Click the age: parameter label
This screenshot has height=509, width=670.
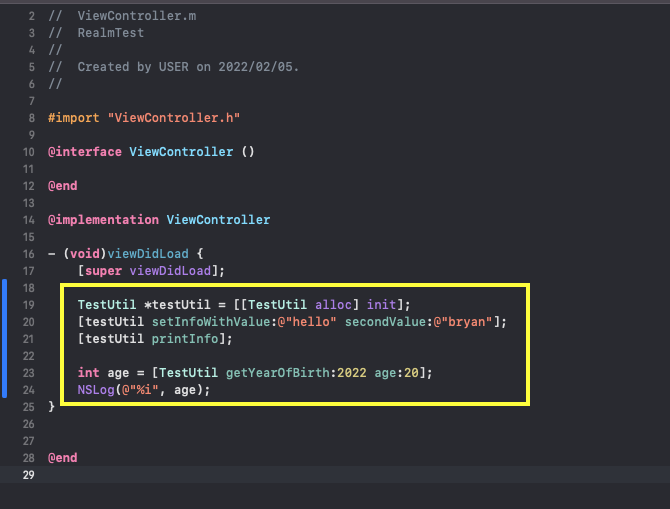(389, 373)
